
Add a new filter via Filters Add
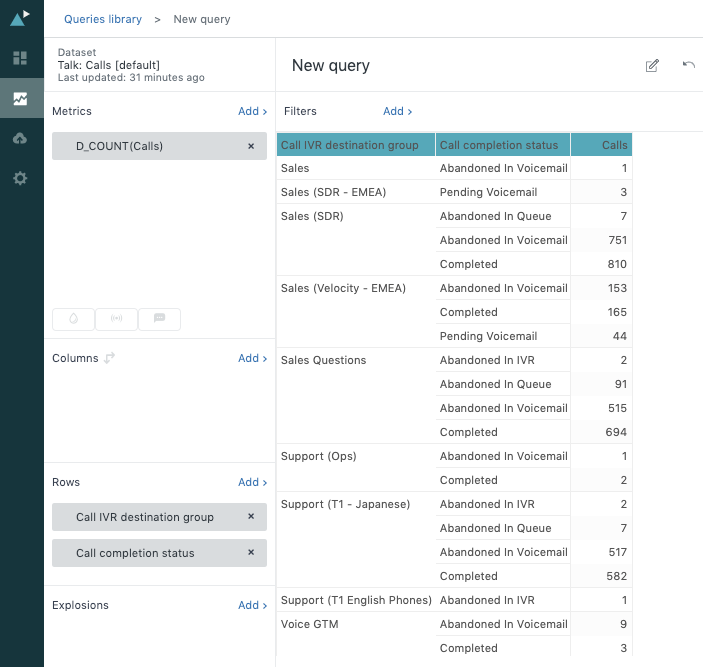pyautogui.click(x=397, y=111)
